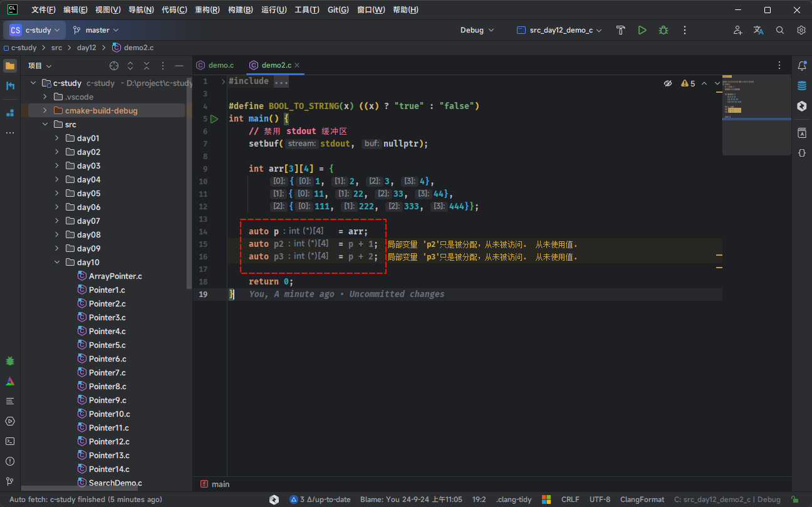Toggle the file read-only lock icon
Viewport: 812px width, 507px height.
[x=795, y=499]
